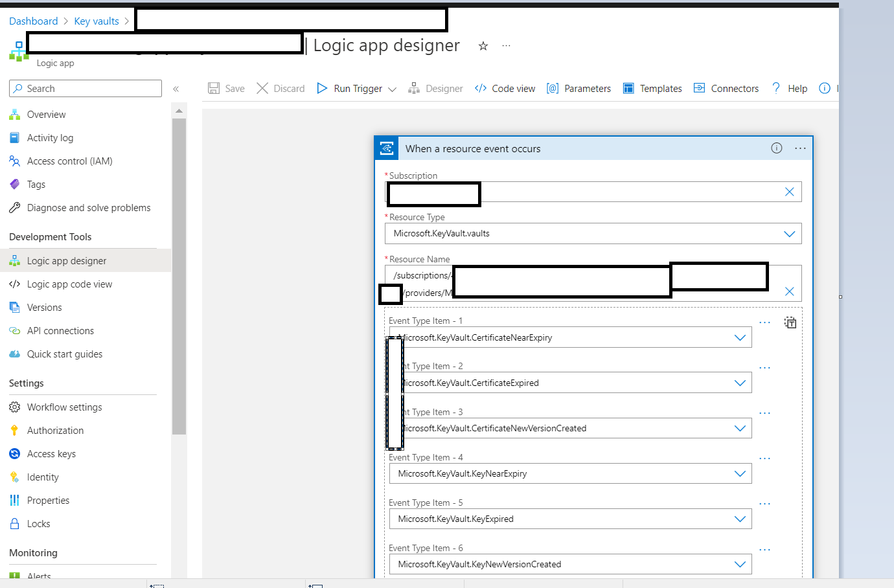
Task: Open API connections page
Action: tap(60, 331)
